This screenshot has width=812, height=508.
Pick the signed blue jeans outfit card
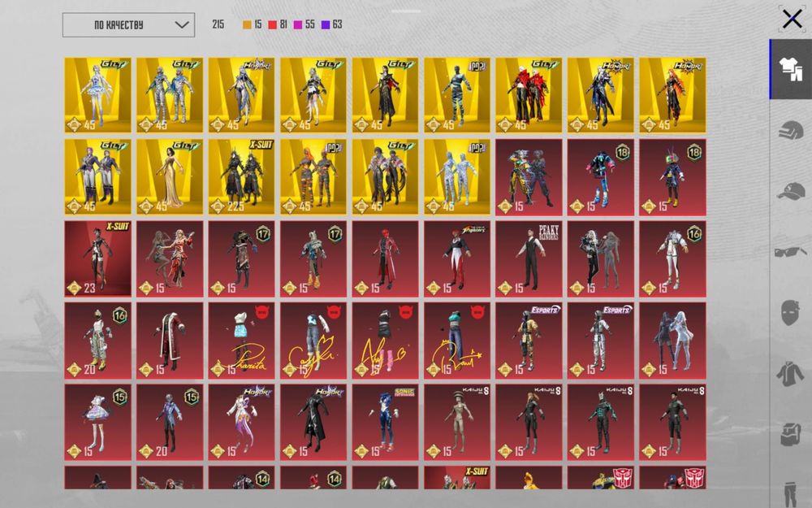(313, 341)
